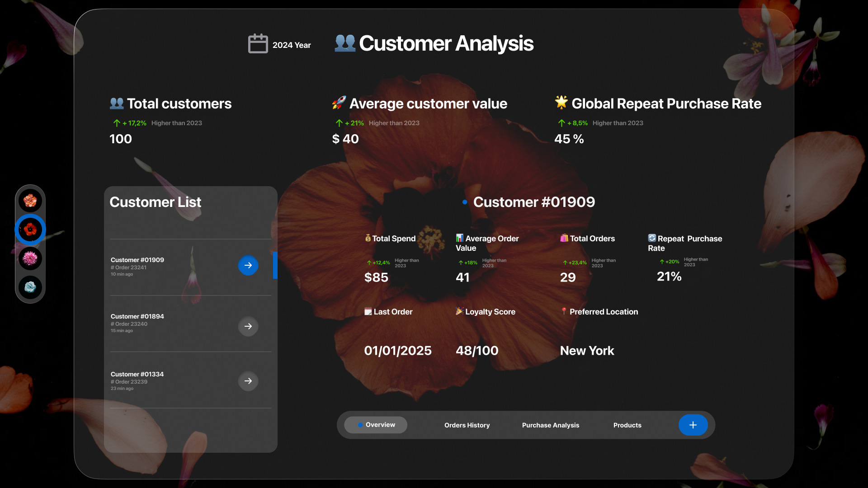
Task: Open the 2024 Year selector
Action: point(292,45)
